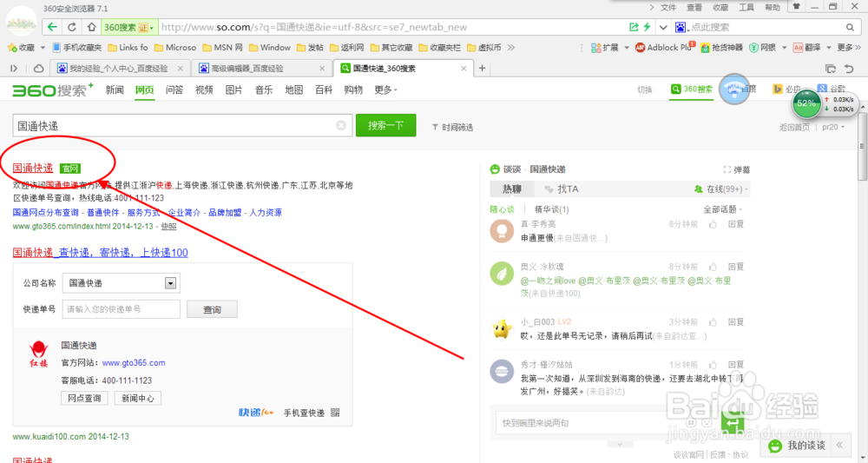
Task: Open the 发帖 bookmark folder
Action: click(310, 48)
